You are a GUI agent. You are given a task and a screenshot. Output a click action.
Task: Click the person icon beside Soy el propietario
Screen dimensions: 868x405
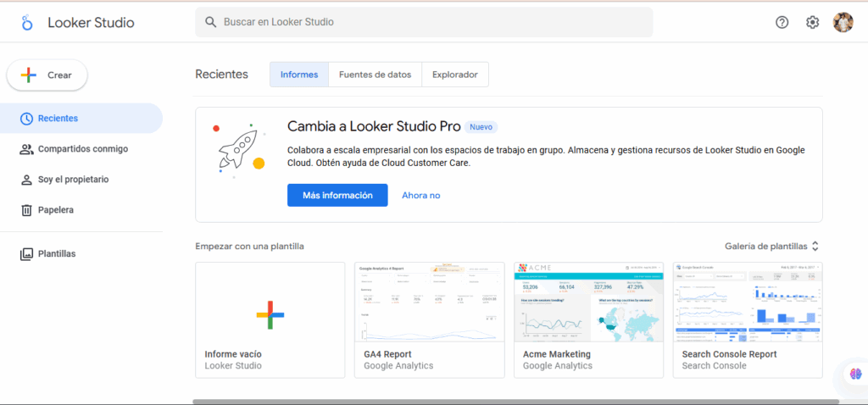26,180
